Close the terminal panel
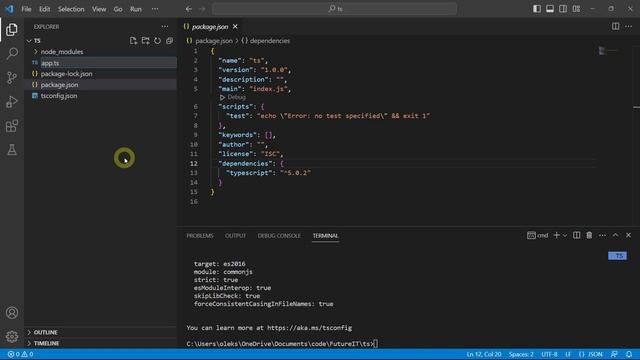 coord(628,236)
